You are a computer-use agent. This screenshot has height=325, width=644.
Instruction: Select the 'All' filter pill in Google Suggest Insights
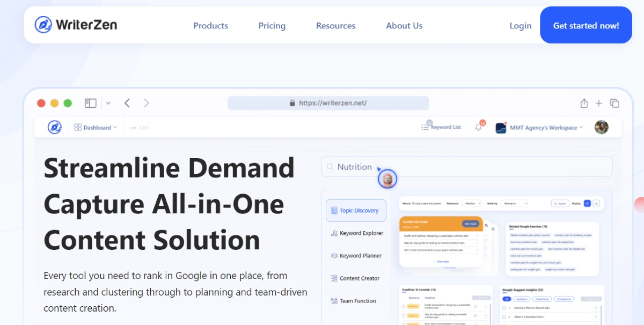click(506, 299)
